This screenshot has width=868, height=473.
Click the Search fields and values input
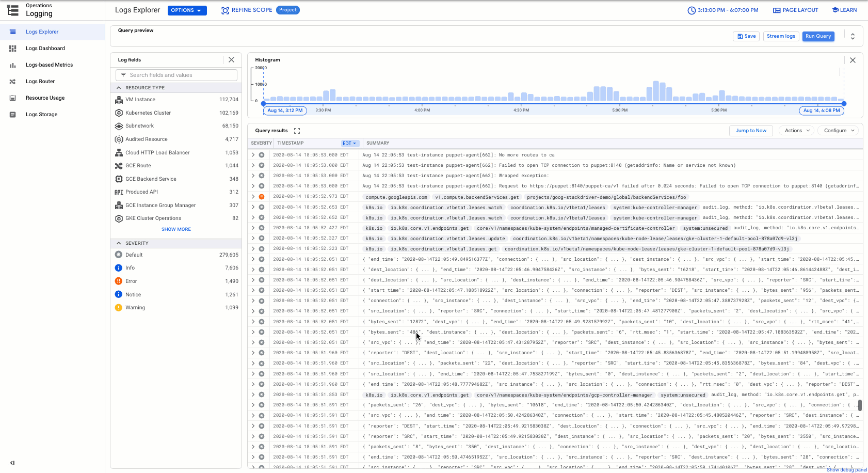pyautogui.click(x=176, y=75)
